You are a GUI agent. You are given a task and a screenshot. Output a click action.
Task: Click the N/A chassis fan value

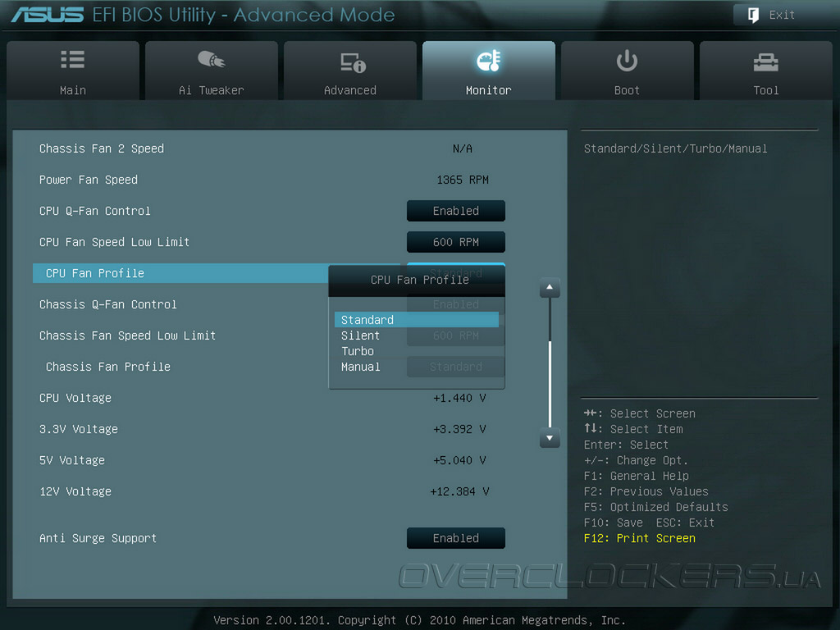click(463, 148)
